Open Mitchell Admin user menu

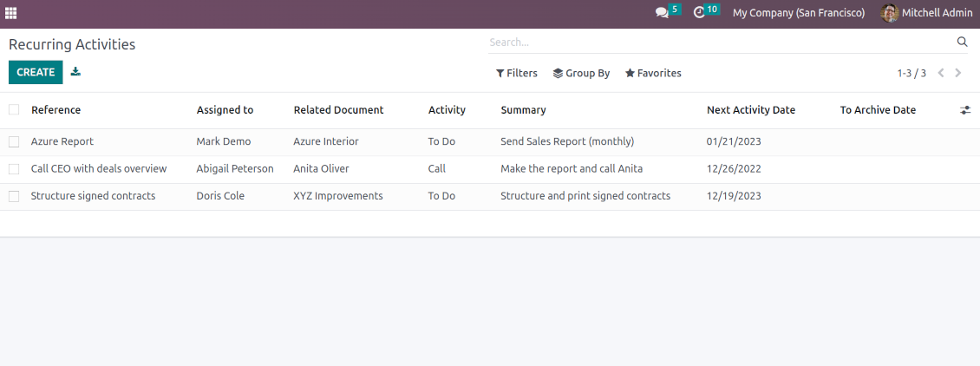click(926, 13)
